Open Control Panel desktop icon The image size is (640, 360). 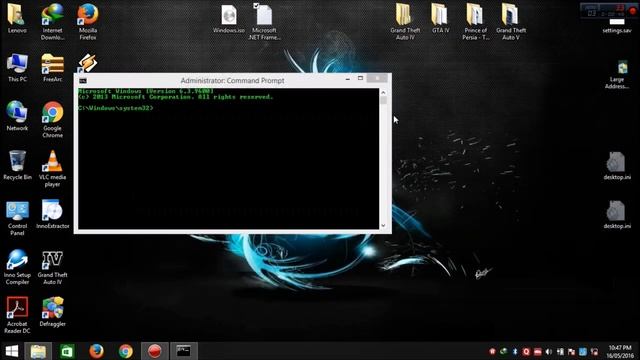[17, 218]
